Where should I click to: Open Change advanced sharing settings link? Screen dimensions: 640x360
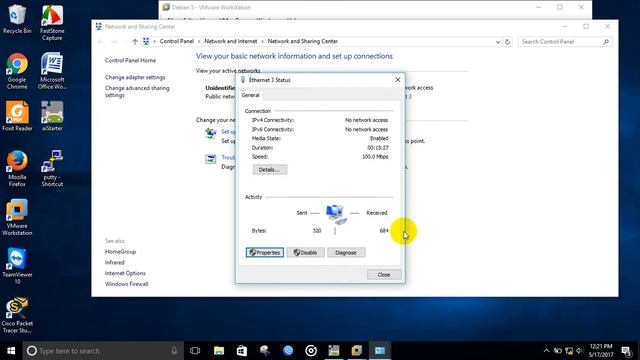137,91
